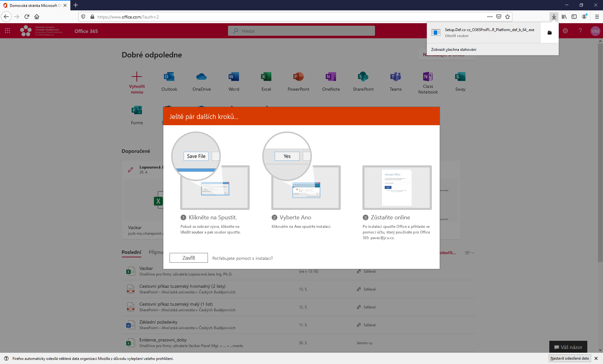603x364 pixels.
Task: Close the Domovská stránka Microsoft tab
Action: pos(65,5)
